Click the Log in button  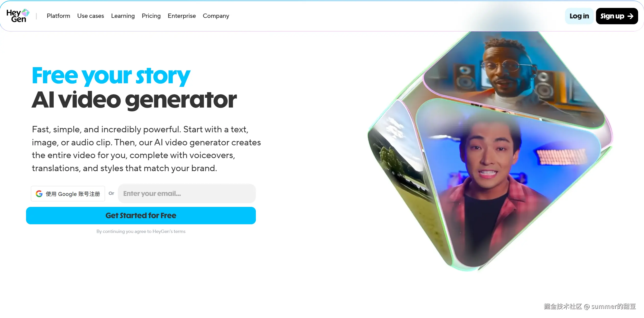click(579, 16)
